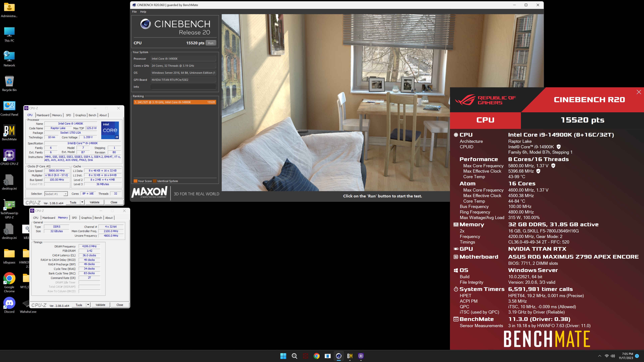Open the idbypass folder on desktop
The width and height of the screenshot is (644, 362).
9,256
